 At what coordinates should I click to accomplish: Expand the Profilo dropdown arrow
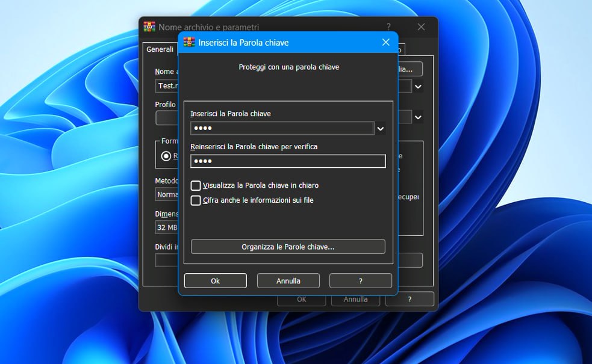[418, 117]
